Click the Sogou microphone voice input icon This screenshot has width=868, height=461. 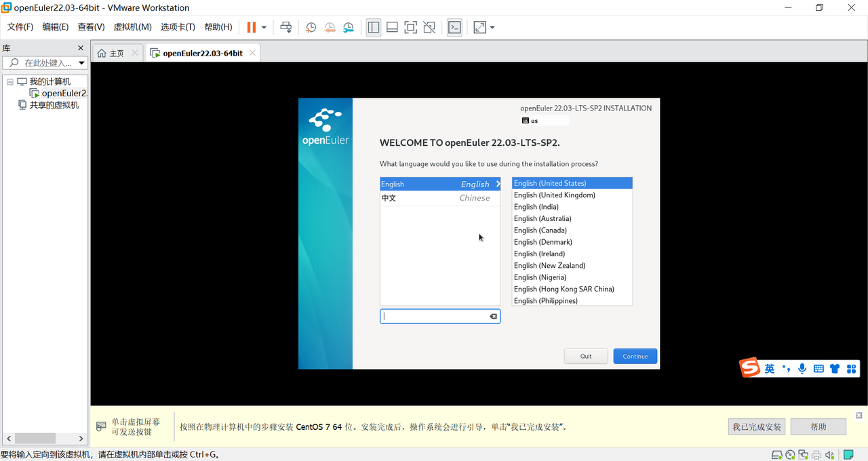tap(802, 368)
